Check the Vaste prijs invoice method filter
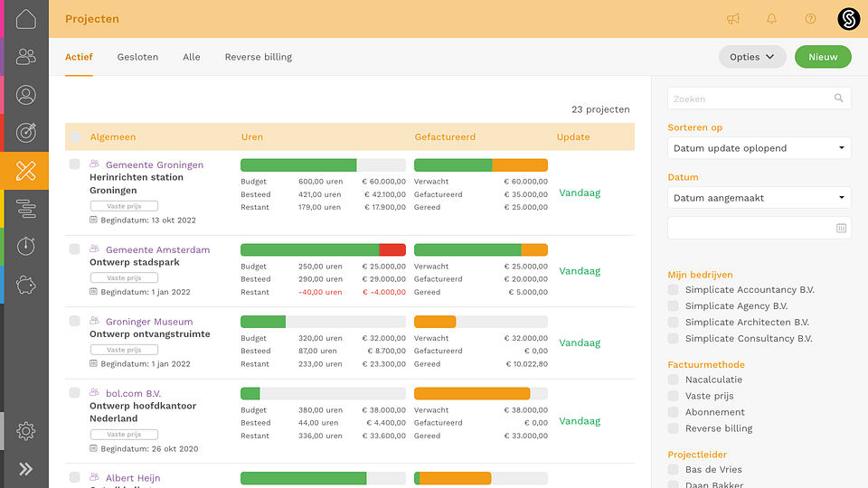This screenshot has width=868, height=488. (x=673, y=396)
